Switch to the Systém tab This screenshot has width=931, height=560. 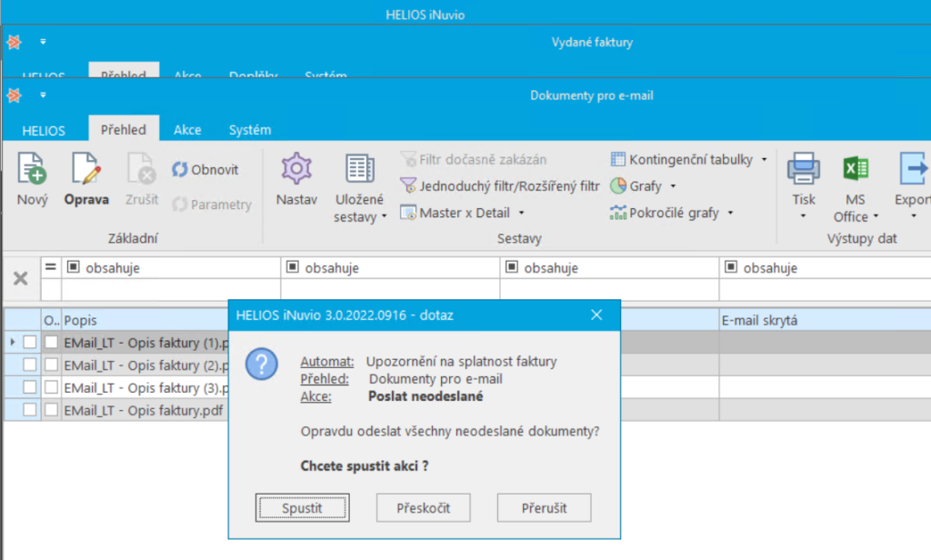tap(250, 129)
